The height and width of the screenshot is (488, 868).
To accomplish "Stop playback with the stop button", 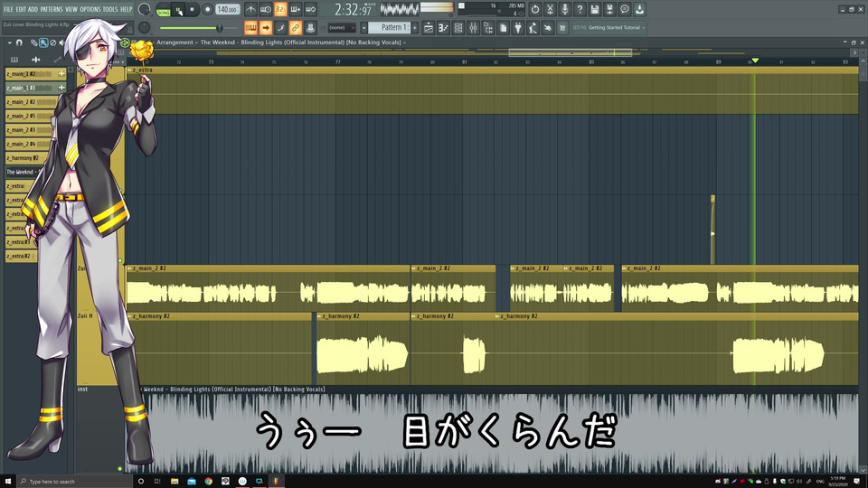I will tap(192, 9).
